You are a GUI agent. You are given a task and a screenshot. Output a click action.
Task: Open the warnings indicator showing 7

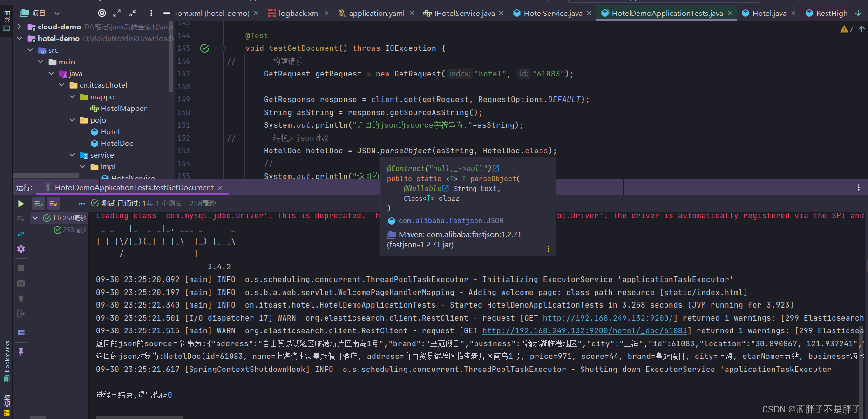click(x=847, y=29)
